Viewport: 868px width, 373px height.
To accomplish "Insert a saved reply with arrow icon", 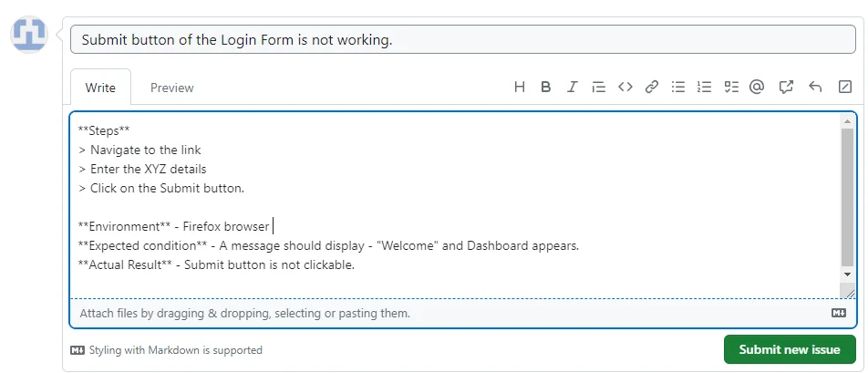I will coord(815,87).
